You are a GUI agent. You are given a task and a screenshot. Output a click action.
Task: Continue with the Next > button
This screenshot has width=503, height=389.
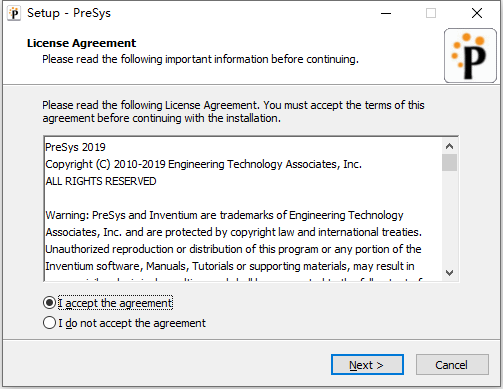(367, 365)
